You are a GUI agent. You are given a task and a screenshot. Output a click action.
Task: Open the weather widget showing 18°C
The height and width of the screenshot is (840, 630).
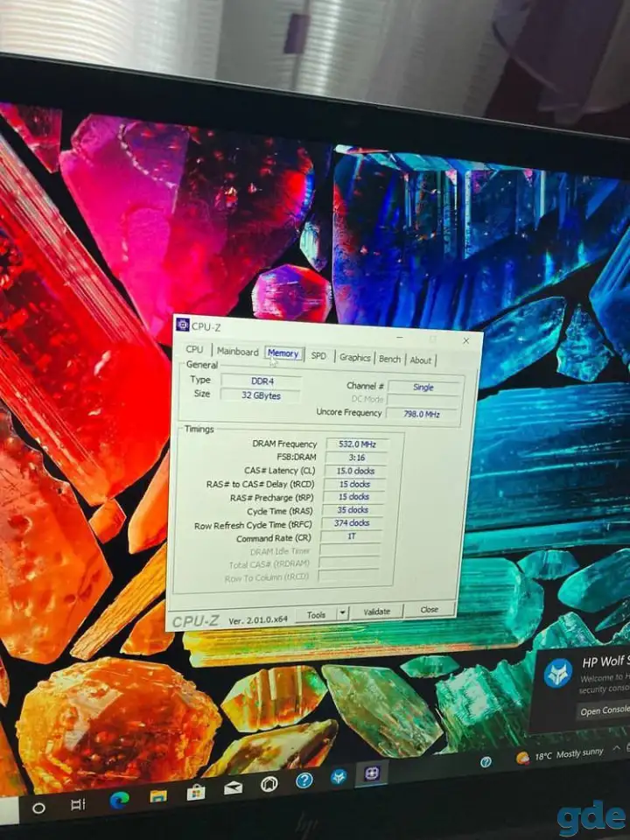[x=559, y=755]
